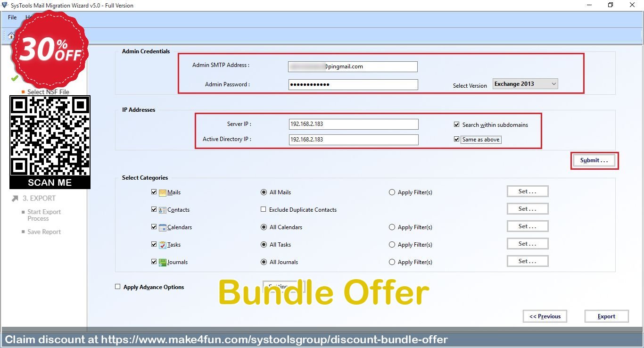Uncheck the Contacts category checkbox

pos(154,209)
